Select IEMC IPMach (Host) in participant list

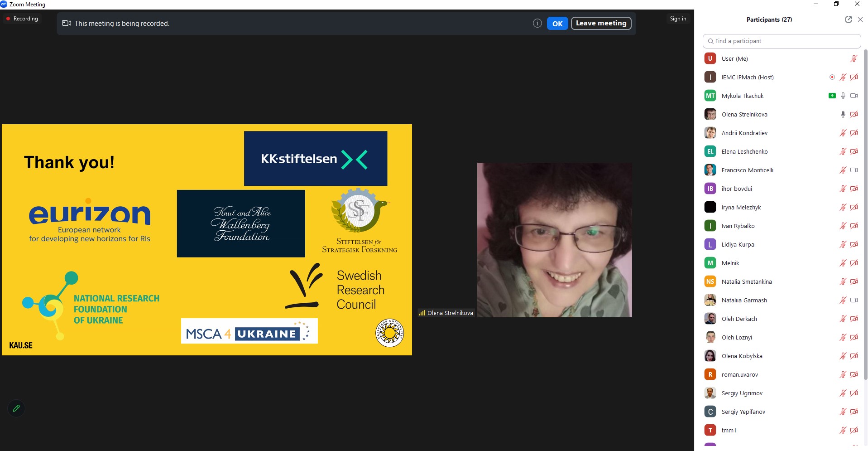pos(747,77)
